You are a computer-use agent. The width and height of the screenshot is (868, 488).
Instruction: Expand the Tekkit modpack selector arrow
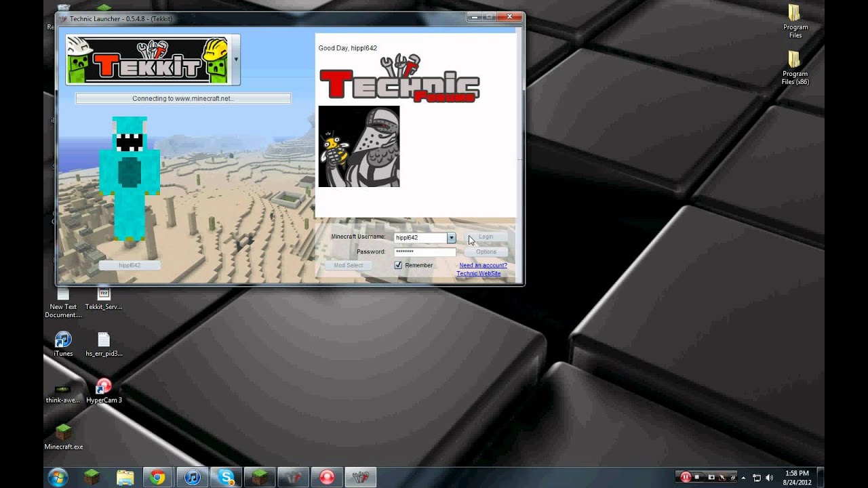(x=236, y=60)
